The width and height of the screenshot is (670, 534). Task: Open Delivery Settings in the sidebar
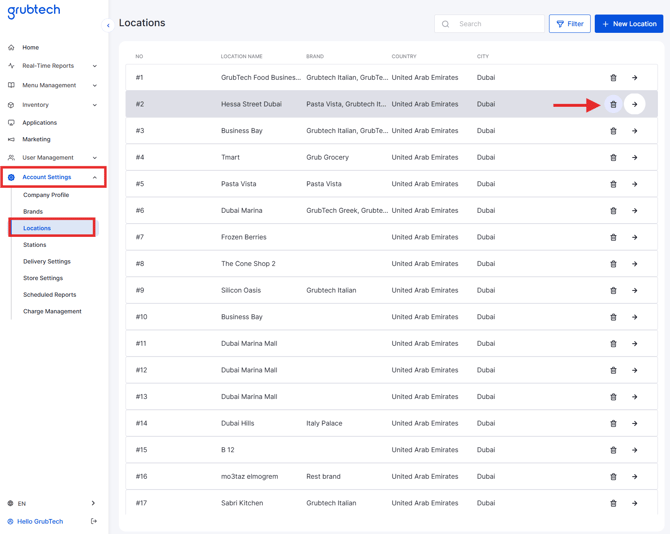(47, 261)
